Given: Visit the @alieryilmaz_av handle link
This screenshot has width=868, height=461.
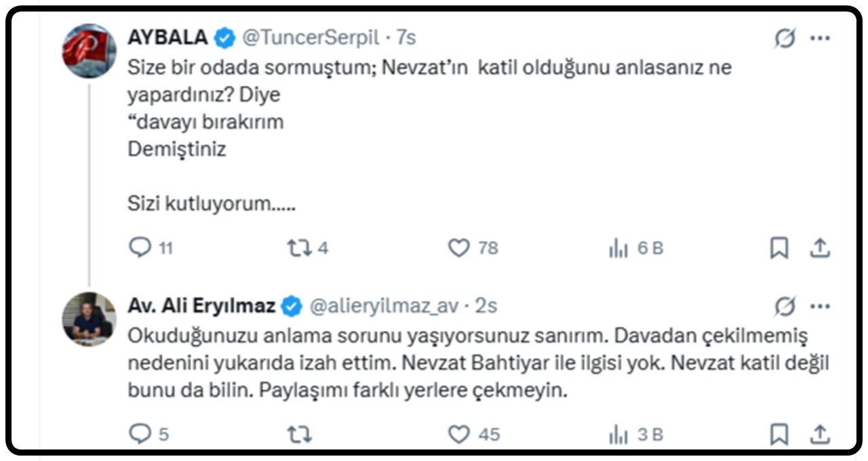Looking at the screenshot, I should pyautogui.click(x=384, y=306).
